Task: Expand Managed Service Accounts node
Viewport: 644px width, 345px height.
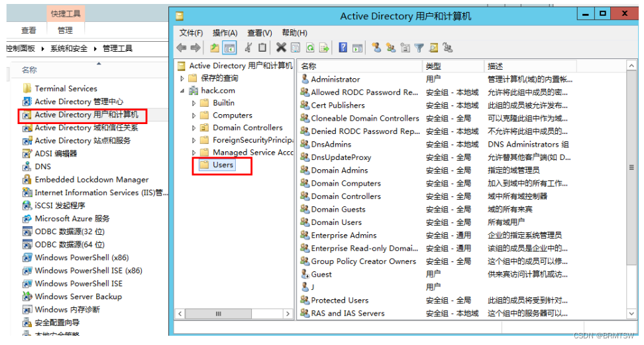Action: click(194, 153)
